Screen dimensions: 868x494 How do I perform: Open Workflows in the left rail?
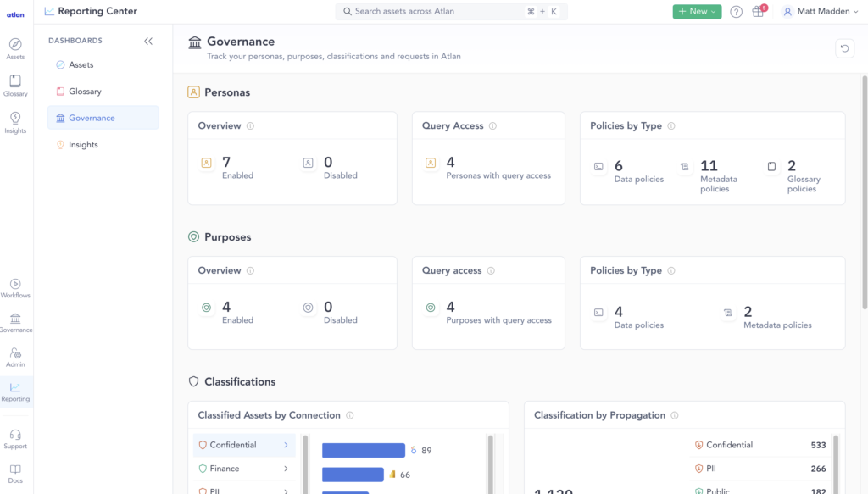[15, 288]
